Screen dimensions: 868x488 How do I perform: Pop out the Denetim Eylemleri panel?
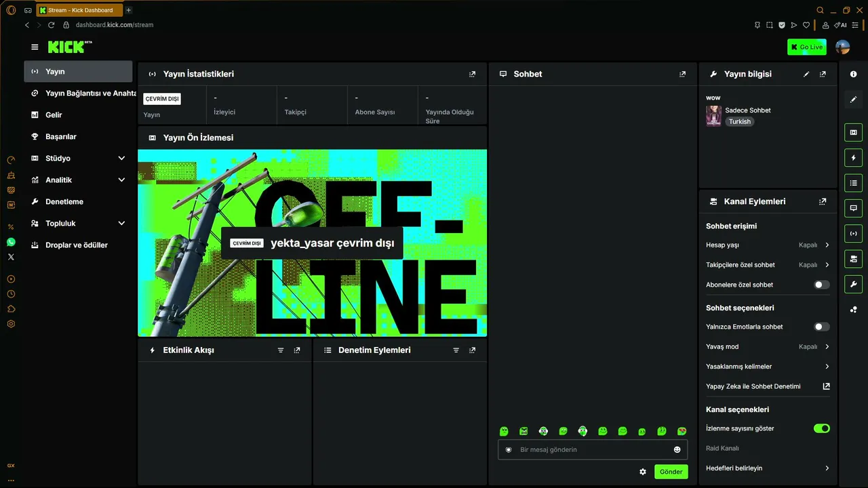tap(472, 350)
